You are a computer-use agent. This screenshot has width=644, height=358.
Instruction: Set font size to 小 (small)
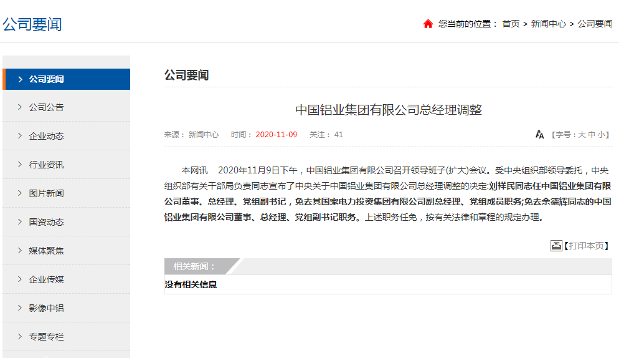coord(601,135)
